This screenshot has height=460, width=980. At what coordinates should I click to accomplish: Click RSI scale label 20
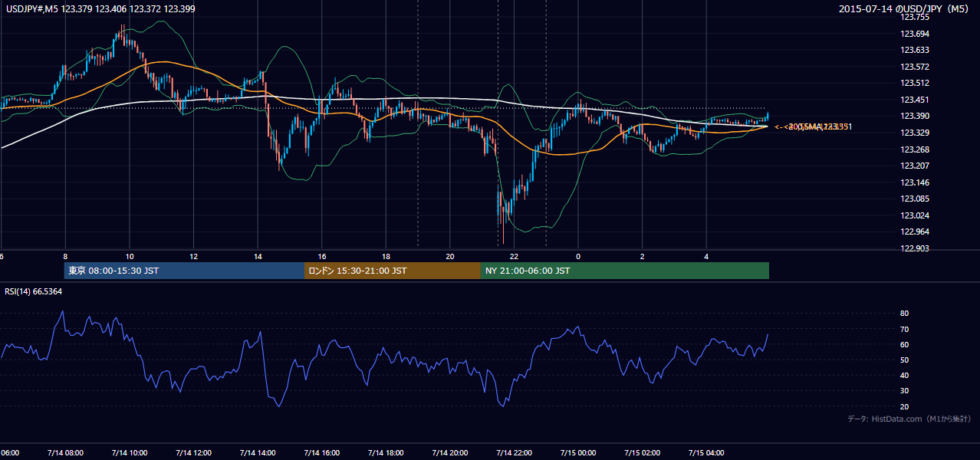click(x=904, y=407)
